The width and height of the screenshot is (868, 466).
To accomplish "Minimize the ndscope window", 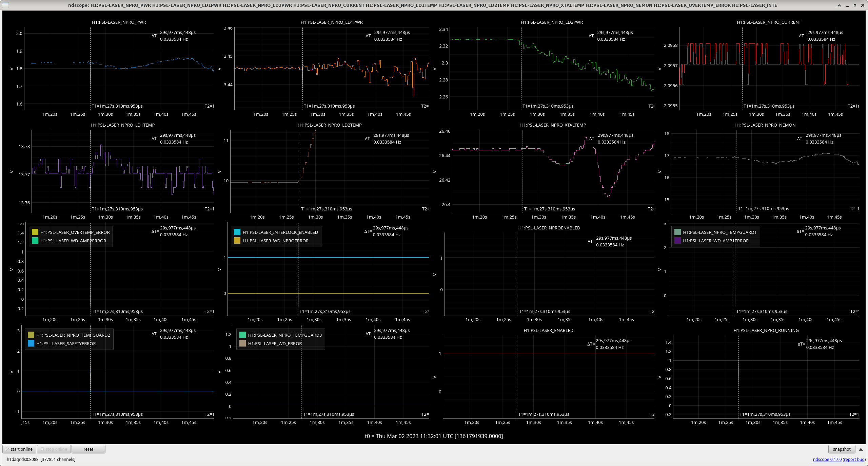I will (x=847, y=5).
